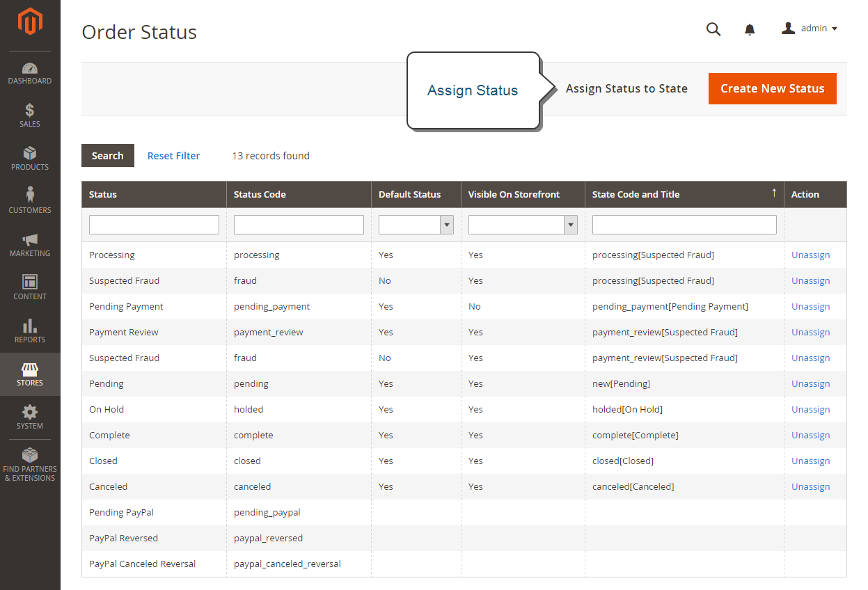868x590 pixels.
Task: Click inside the Status Code filter field
Action: (299, 224)
